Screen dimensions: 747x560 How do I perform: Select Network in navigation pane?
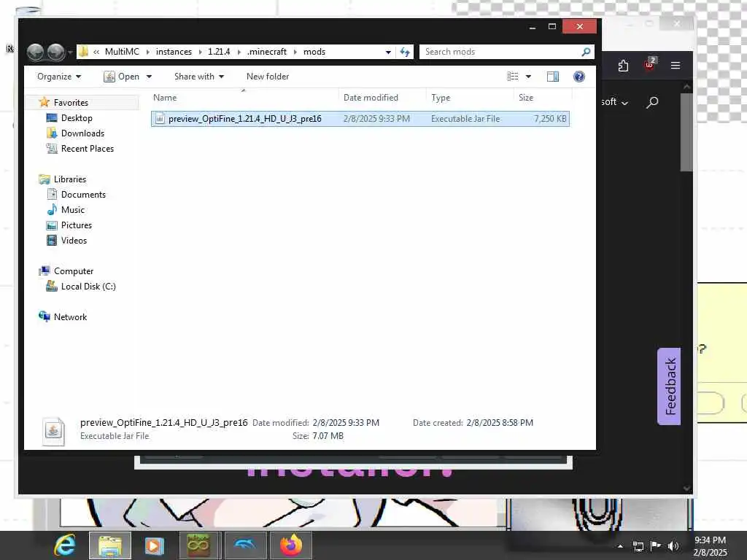[x=70, y=316]
